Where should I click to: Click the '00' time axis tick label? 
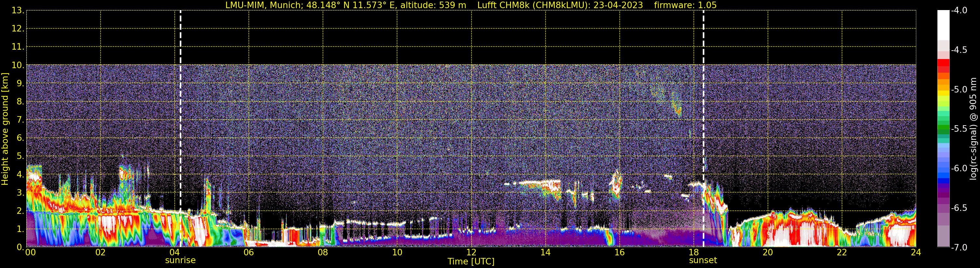point(30,252)
